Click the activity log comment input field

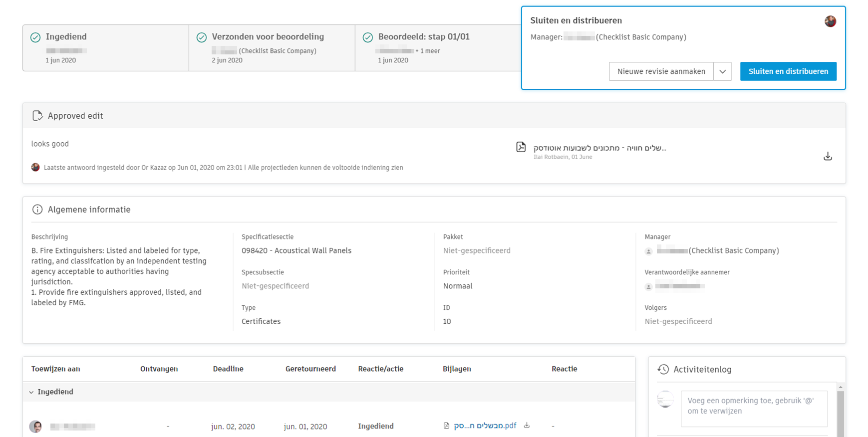click(754, 409)
